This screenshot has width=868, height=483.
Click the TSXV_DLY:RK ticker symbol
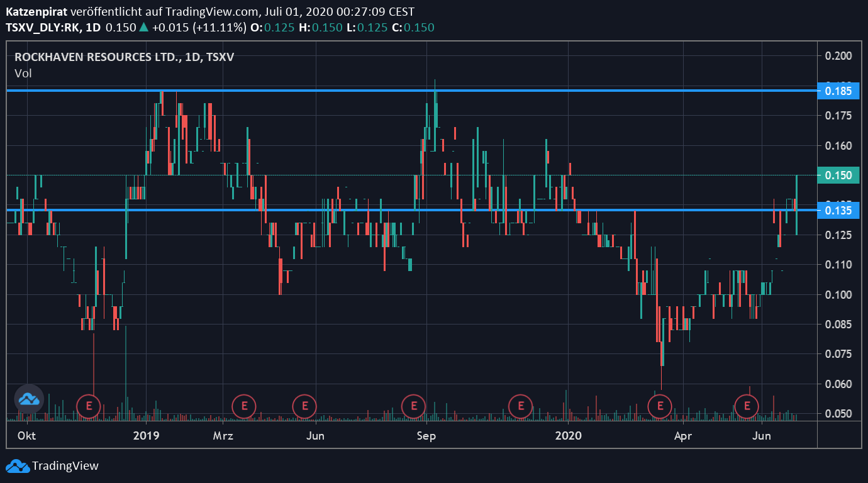(42, 28)
